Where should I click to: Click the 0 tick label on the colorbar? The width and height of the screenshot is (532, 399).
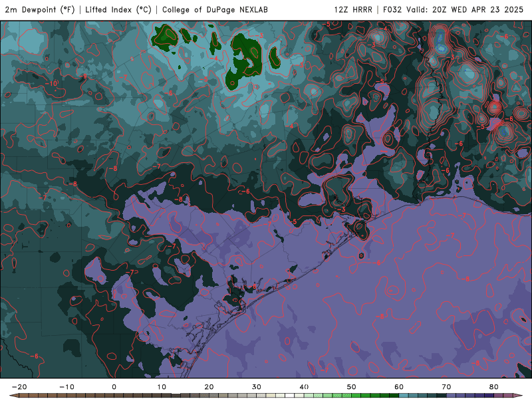click(114, 387)
